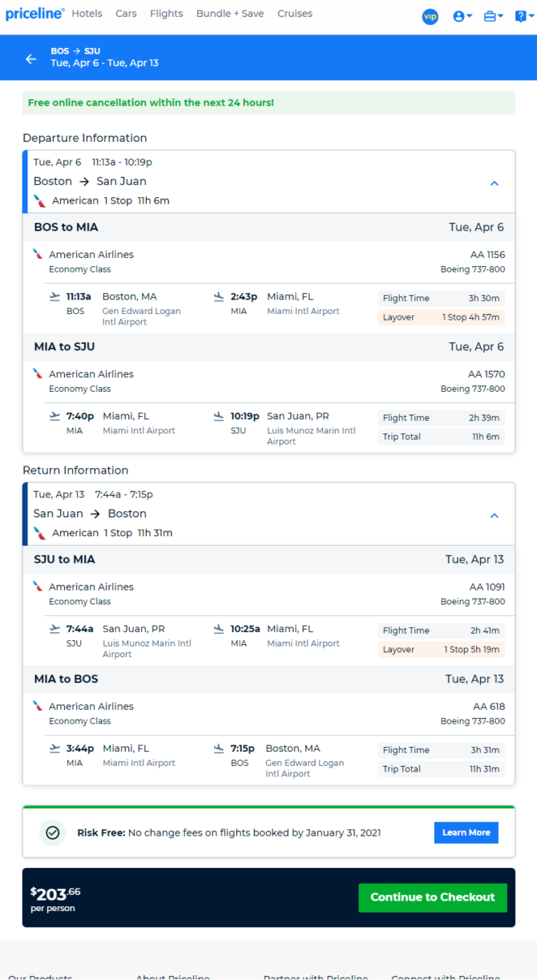Click the Priceline logo
This screenshot has width=537, height=980.
(x=34, y=14)
